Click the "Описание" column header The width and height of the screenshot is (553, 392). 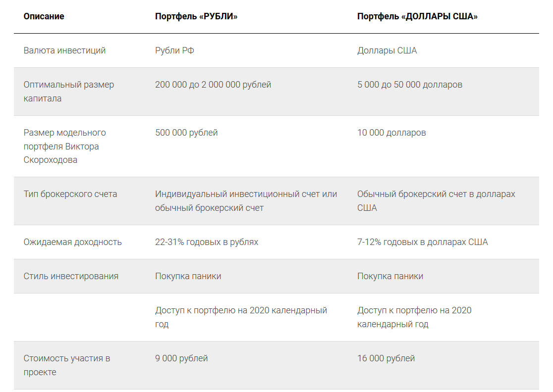(44, 16)
